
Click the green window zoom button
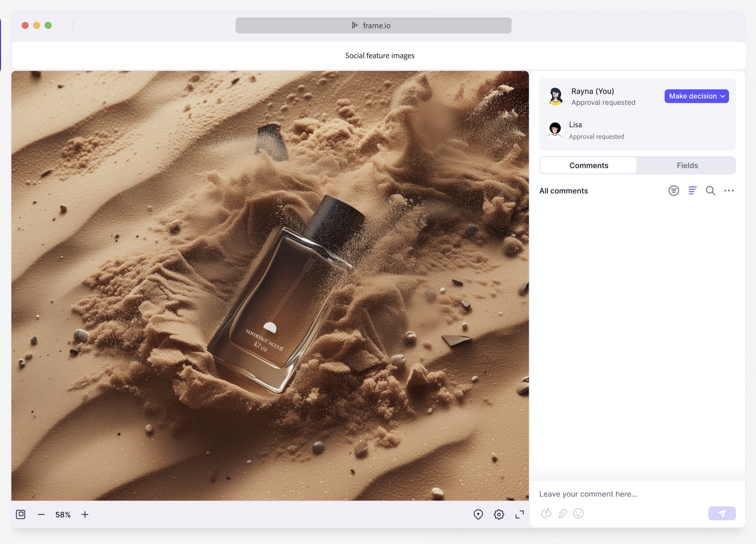pyautogui.click(x=48, y=25)
